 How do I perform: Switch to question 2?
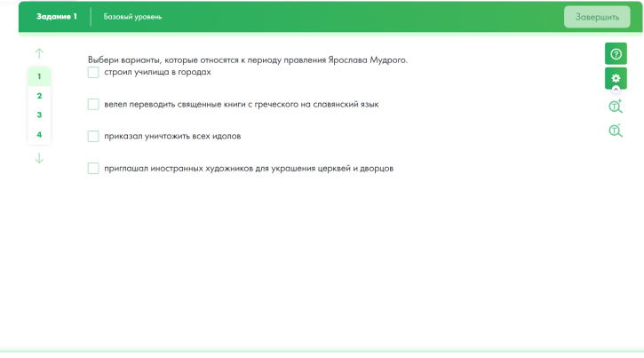(39, 96)
